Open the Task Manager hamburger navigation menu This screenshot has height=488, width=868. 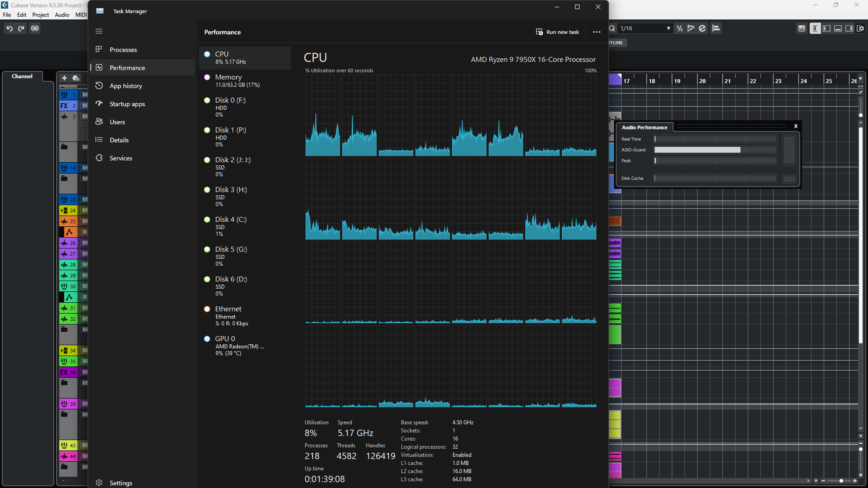pyautogui.click(x=99, y=31)
